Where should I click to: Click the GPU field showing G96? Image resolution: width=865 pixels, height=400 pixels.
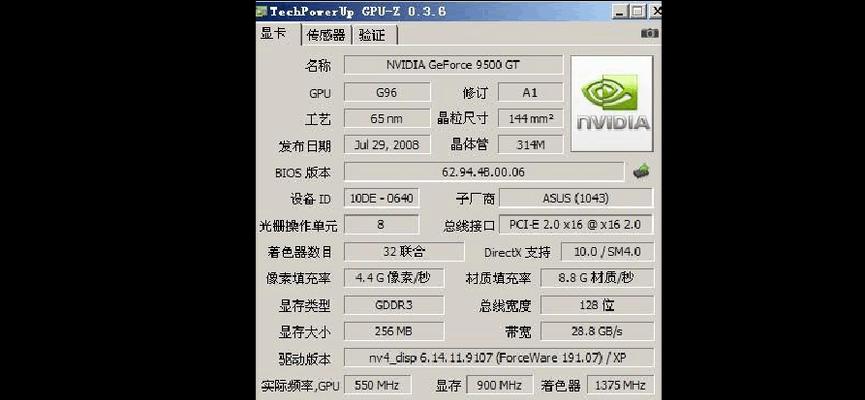pos(387,92)
